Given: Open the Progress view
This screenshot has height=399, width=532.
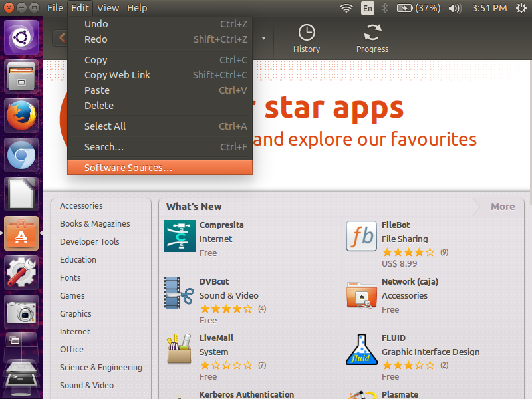Looking at the screenshot, I should tap(372, 39).
